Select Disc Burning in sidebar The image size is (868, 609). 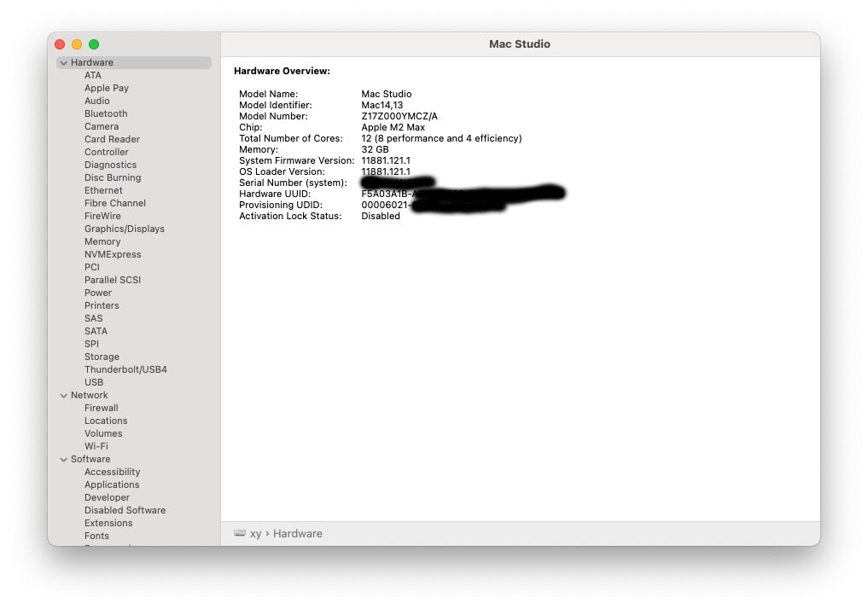113,177
